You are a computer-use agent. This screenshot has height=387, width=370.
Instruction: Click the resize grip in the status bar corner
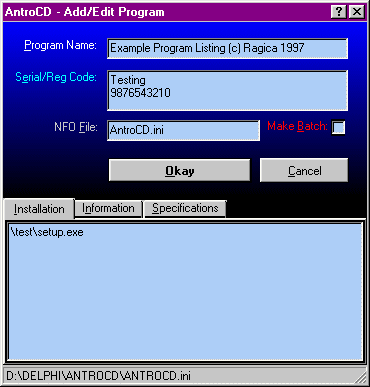pos(360,377)
